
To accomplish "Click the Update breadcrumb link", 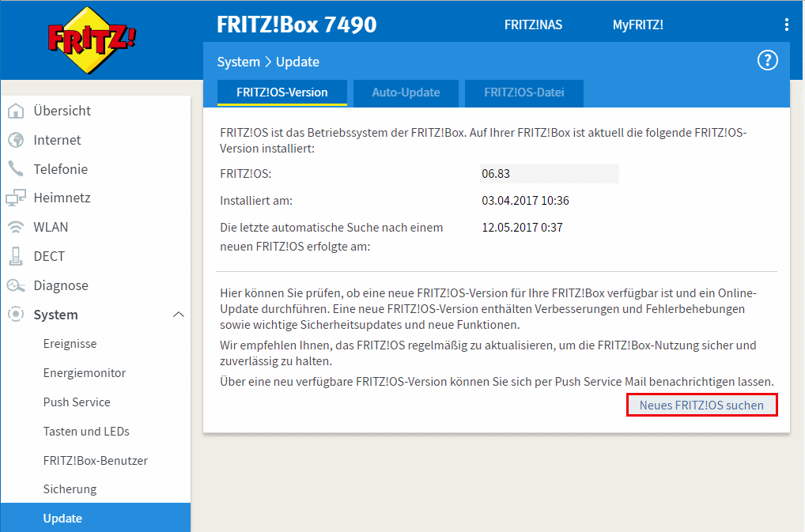I will click(x=297, y=62).
